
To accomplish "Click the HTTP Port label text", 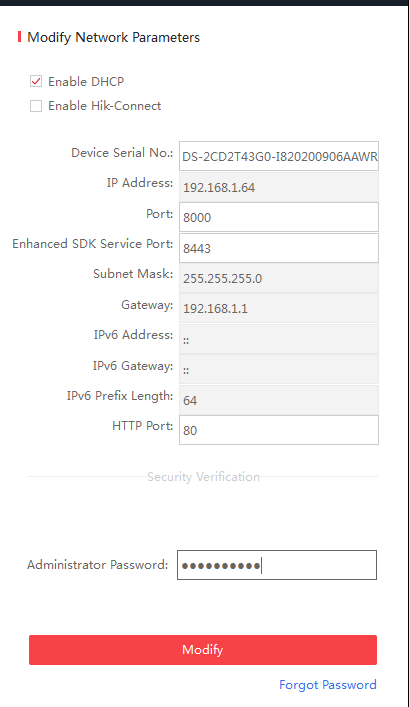I will [143, 426].
